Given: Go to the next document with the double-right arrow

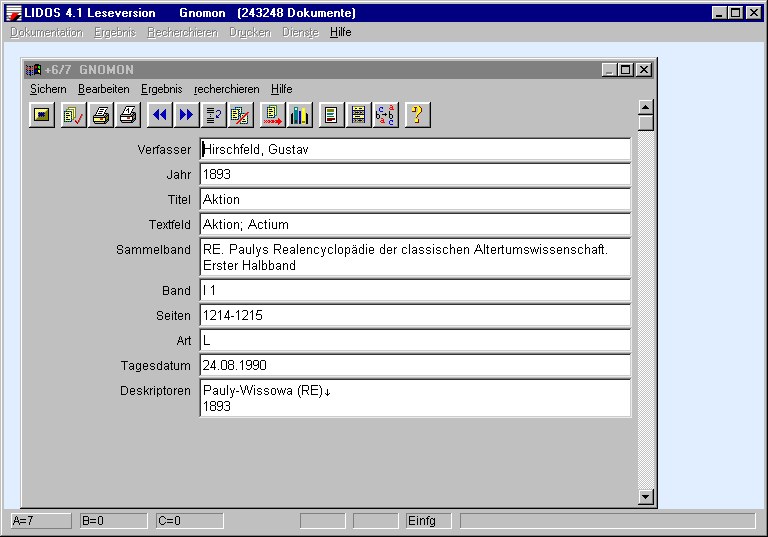Looking at the screenshot, I should (187, 115).
